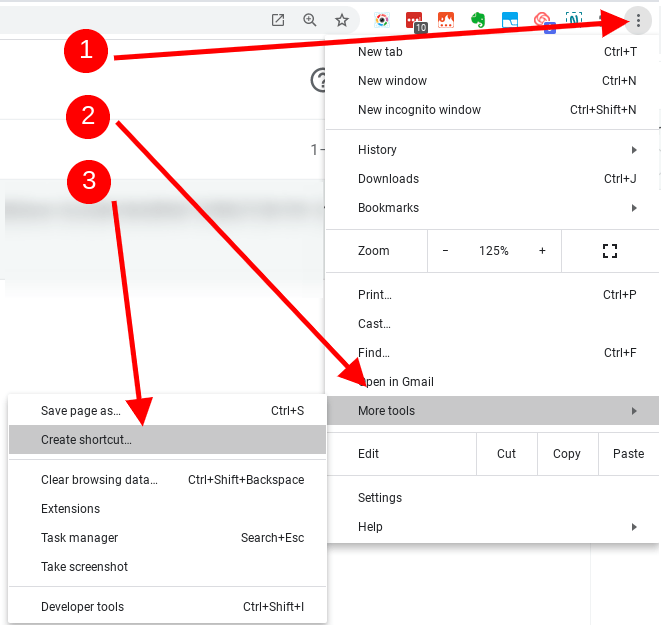Expand the Bookmarks submenu arrow

(634, 208)
